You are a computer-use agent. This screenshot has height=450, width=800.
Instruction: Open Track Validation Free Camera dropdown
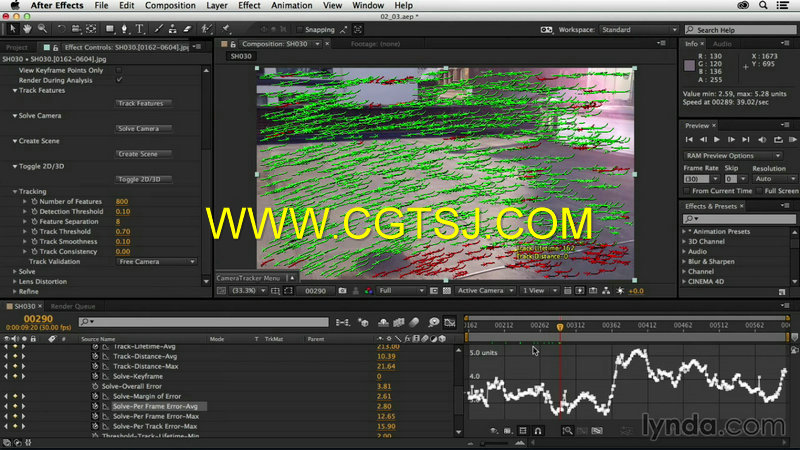coord(156,261)
